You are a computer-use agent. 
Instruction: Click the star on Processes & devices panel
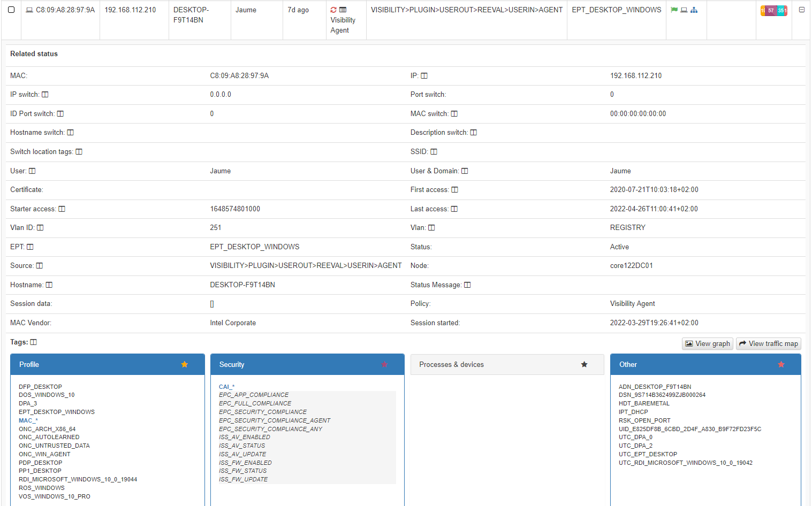(x=584, y=364)
